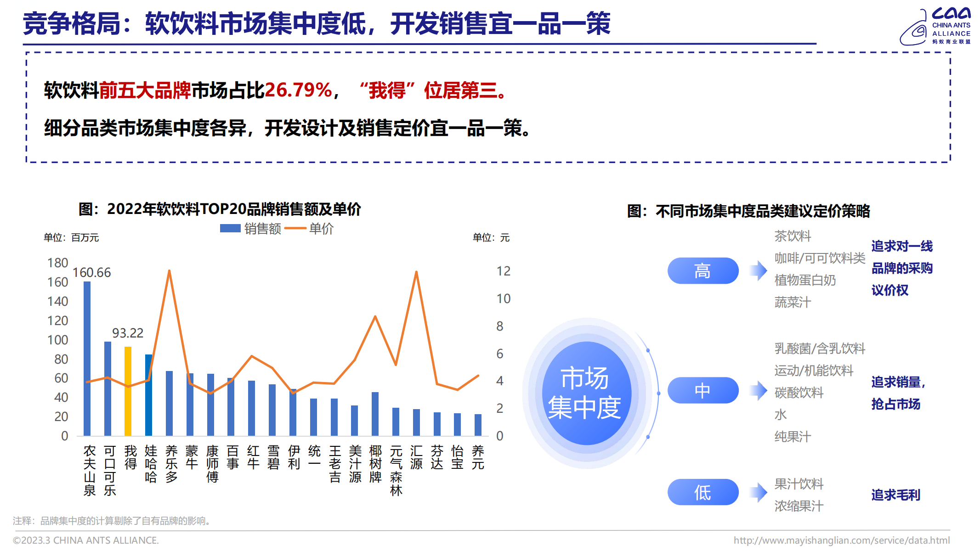The image size is (980, 551).
Task: Click the 蔬菜汁 category text
Action: tap(793, 302)
